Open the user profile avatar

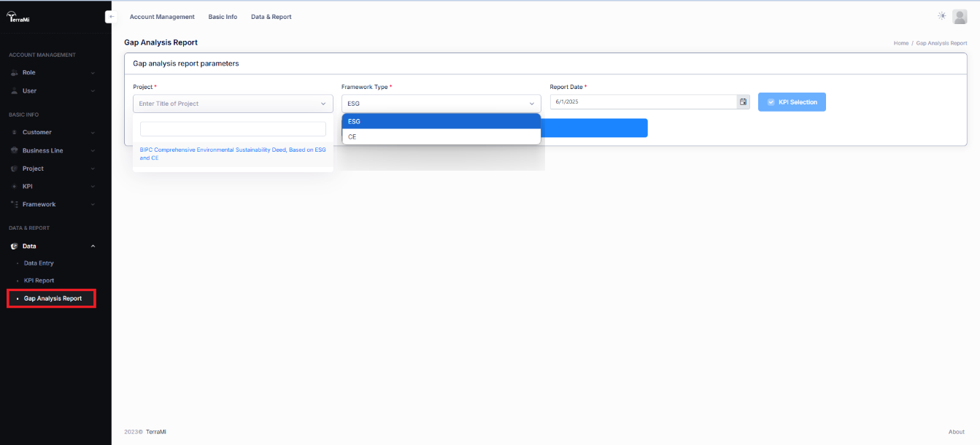pos(960,17)
